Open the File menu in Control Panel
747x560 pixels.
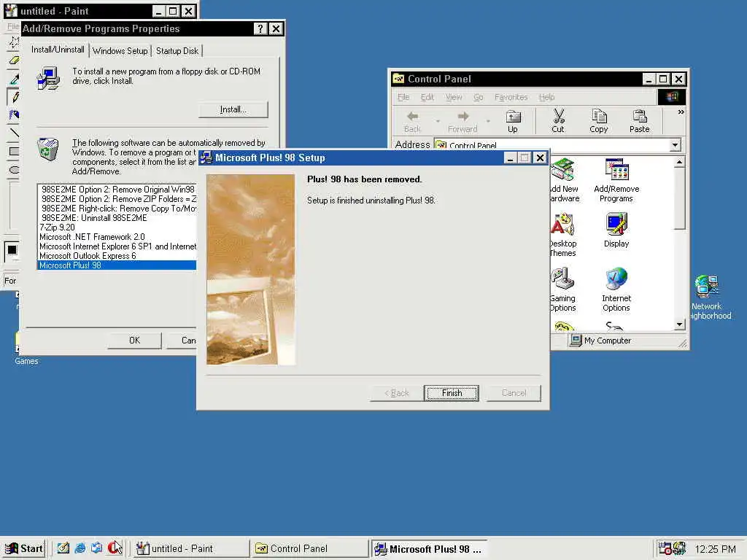403,97
